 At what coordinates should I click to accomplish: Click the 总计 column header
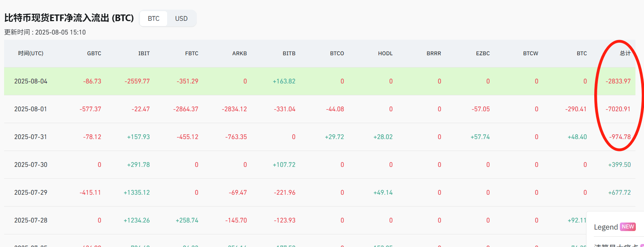[625, 53]
